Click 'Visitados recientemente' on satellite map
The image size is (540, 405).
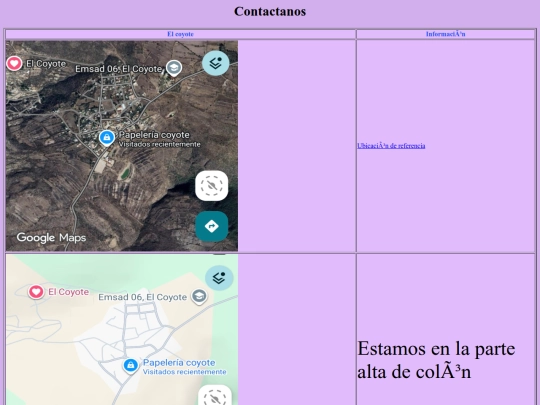point(159,145)
